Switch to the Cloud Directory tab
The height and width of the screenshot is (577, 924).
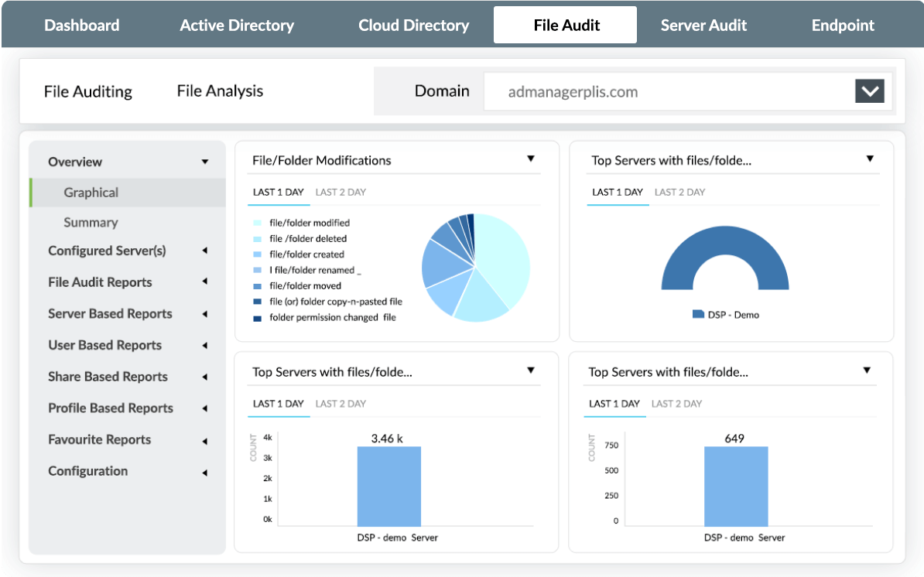pyautogui.click(x=414, y=25)
